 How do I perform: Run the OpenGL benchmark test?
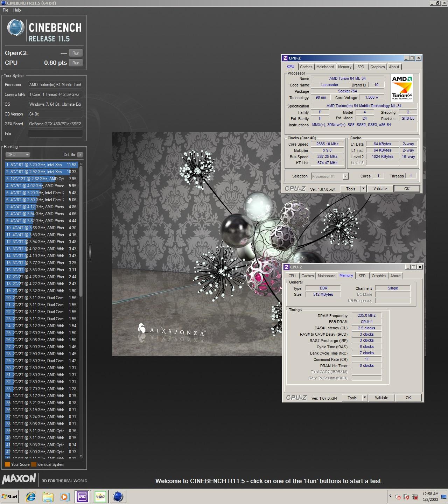click(76, 53)
